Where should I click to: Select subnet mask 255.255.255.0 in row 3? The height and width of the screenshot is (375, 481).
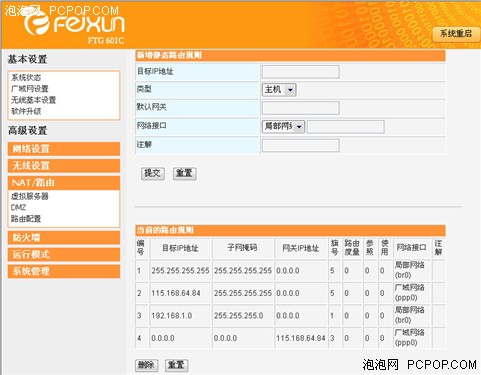[x=238, y=316]
